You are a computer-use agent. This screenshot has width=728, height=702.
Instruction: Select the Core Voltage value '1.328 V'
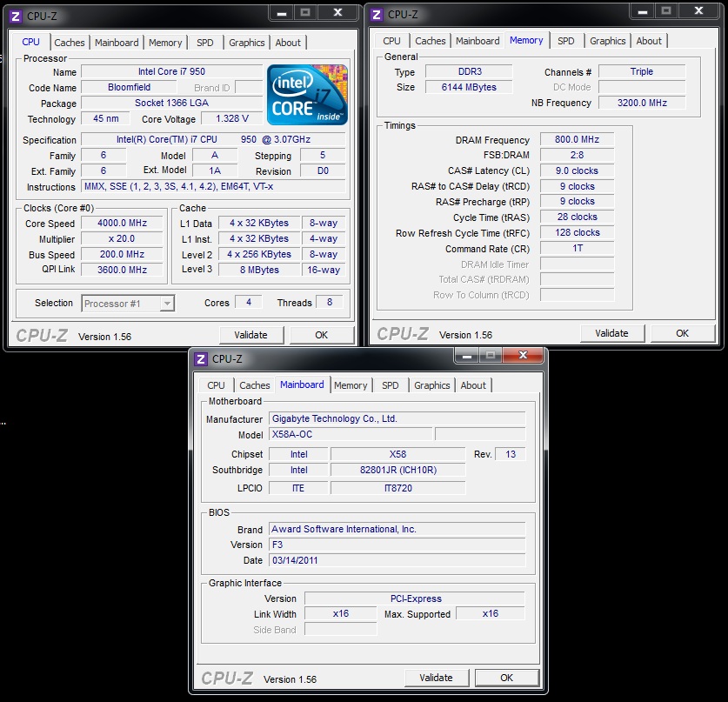pos(232,118)
